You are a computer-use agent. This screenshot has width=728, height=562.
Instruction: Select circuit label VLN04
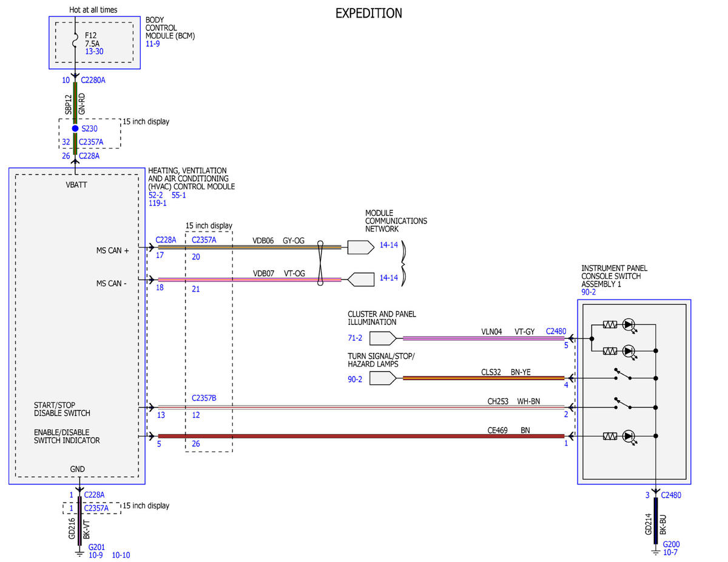491,332
